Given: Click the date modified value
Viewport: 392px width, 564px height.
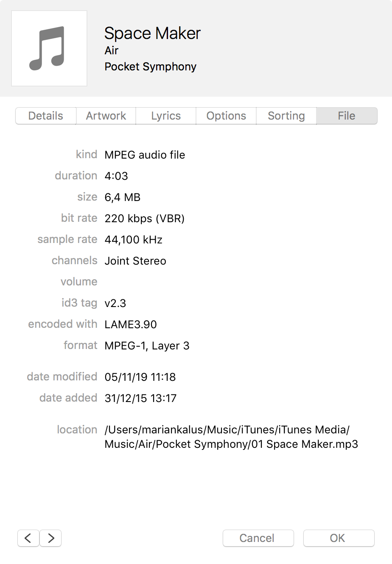Looking at the screenshot, I should click(140, 377).
